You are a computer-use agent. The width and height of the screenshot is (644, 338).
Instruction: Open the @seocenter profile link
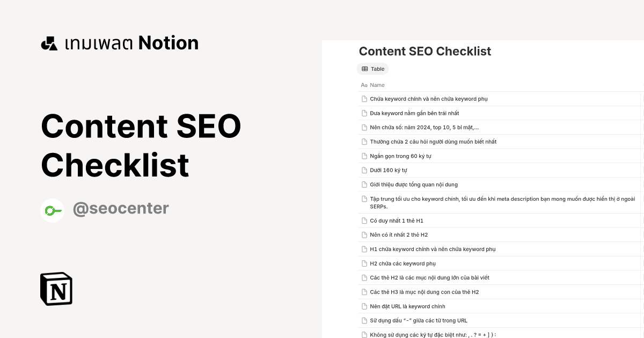(121, 209)
